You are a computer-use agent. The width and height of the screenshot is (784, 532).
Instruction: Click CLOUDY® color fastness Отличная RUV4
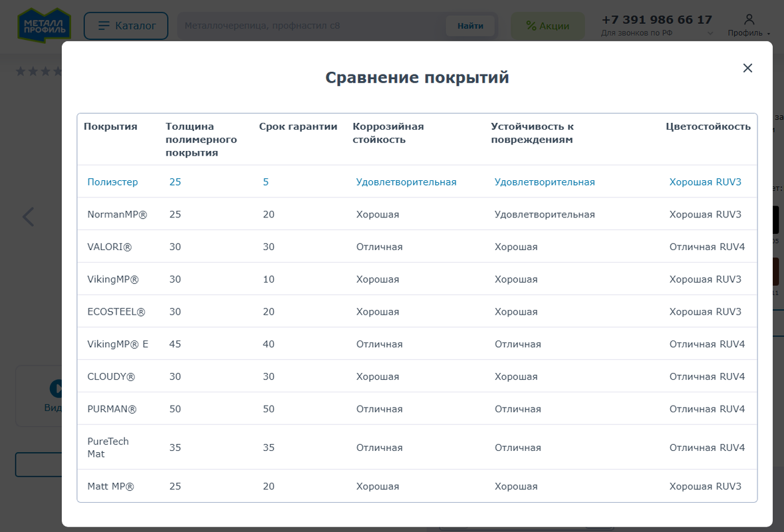707,376
